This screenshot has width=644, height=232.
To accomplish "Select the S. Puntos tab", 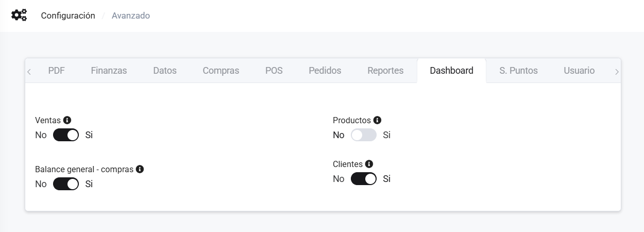I will 518,71.
